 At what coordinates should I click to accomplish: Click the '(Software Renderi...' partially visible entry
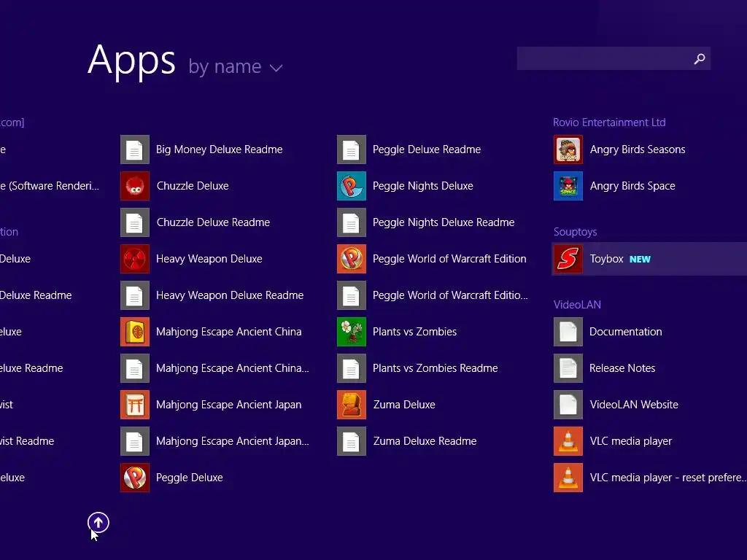50,186
